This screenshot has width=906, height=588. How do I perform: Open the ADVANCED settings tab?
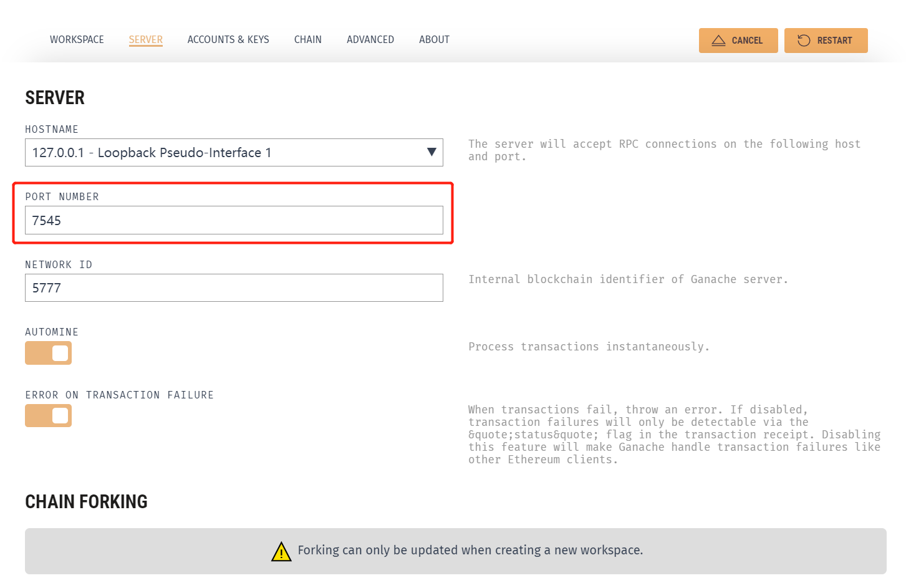click(x=370, y=39)
